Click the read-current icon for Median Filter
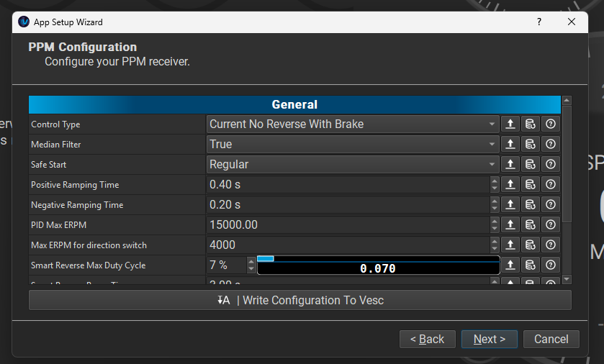The height and width of the screenshot is (364, 604). pos(510,144)
